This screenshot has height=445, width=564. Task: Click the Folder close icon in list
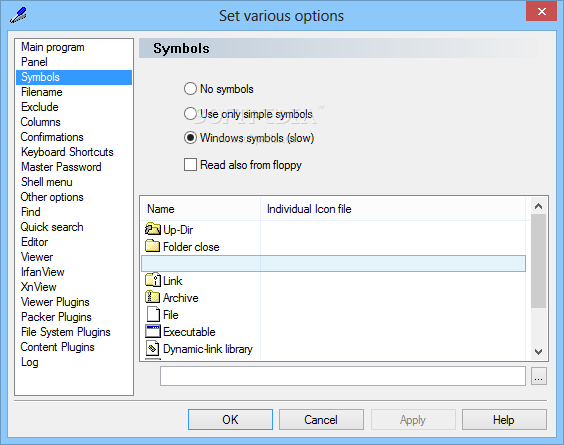point(153,246)
